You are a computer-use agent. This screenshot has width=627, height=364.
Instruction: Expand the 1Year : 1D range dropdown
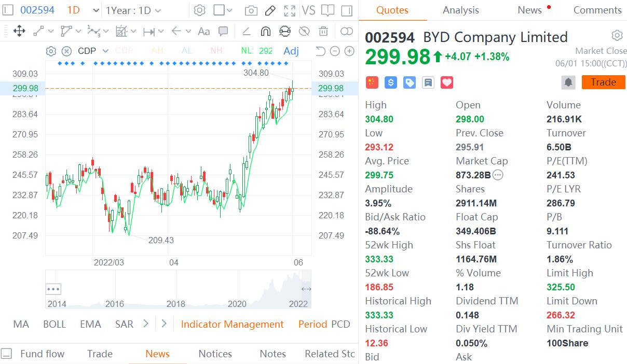[134, 10]
